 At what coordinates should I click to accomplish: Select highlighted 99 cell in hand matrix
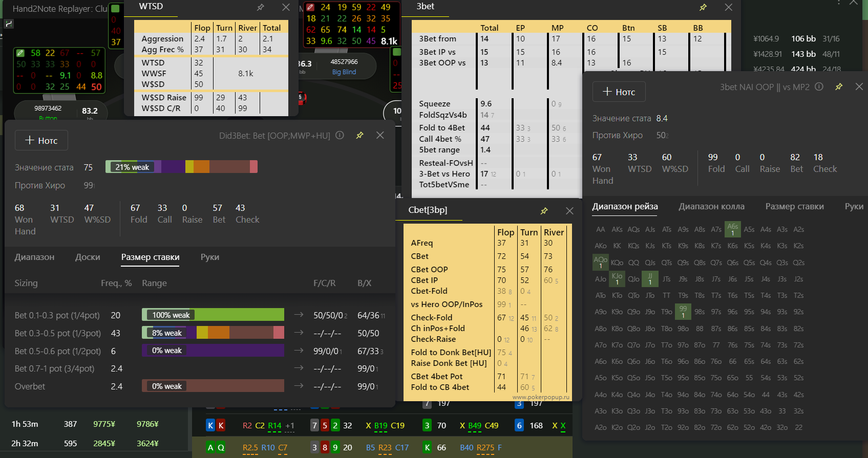click(683, 312)
